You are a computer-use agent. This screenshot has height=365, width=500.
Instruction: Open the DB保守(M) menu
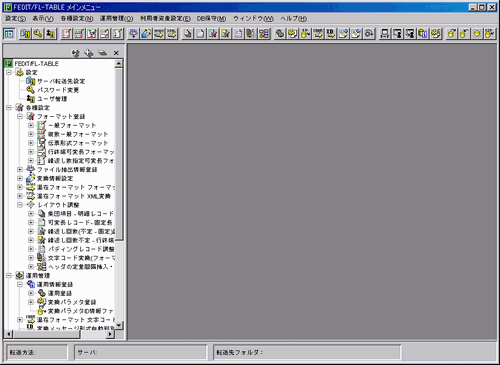tap(211, 19)
